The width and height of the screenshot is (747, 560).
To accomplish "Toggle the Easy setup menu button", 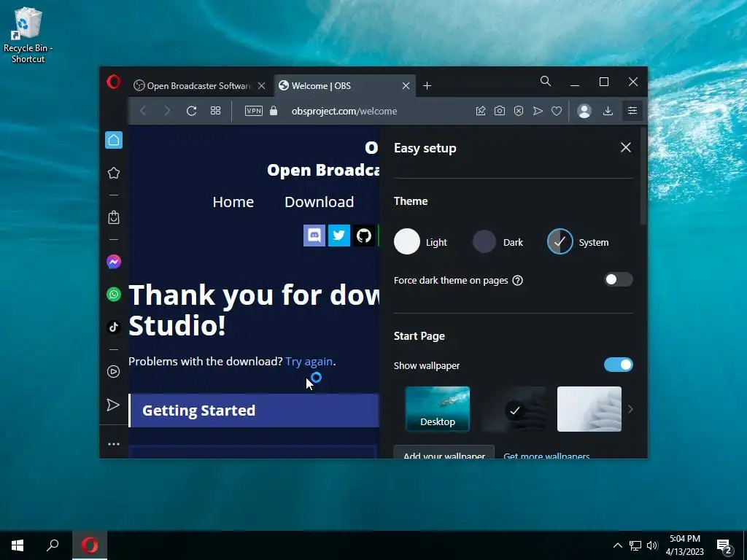I will [x=632, y=111].
